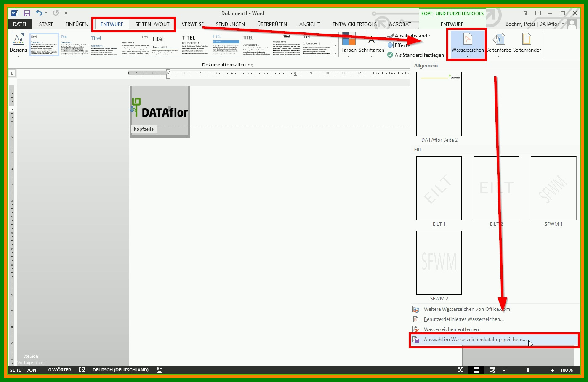Click the Word application icon in title bar
588x382 pixels.
(x=15, y=13)
